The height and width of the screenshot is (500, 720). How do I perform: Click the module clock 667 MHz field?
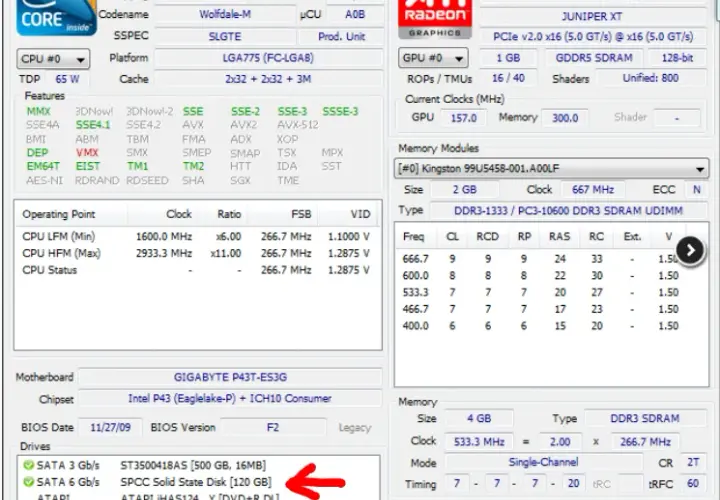[593, 189]
